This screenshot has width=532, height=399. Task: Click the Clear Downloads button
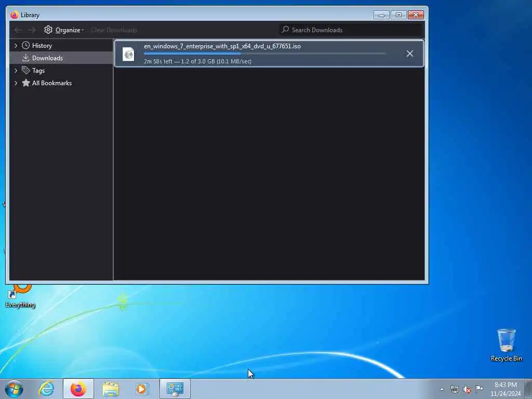click(x=114, y=30)
